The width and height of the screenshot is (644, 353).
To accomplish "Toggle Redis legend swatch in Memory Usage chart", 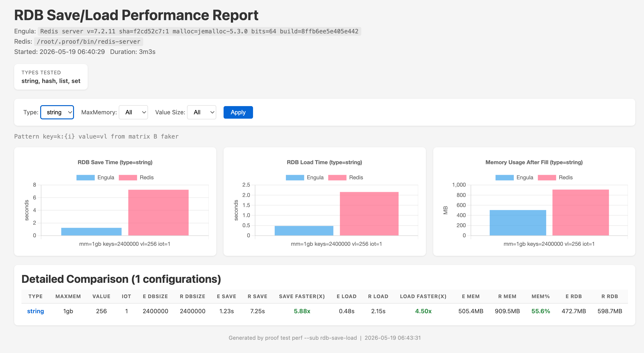I will pos(547,177).
